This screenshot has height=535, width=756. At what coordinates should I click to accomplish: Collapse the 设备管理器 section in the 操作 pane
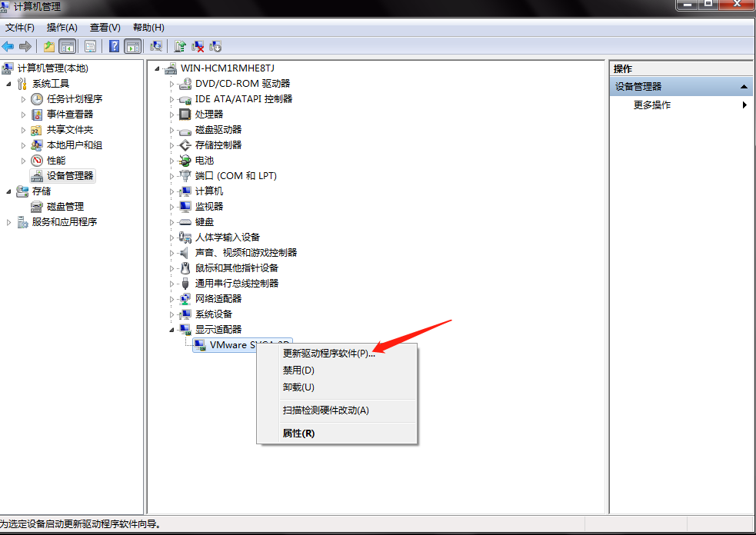point(742,85)
